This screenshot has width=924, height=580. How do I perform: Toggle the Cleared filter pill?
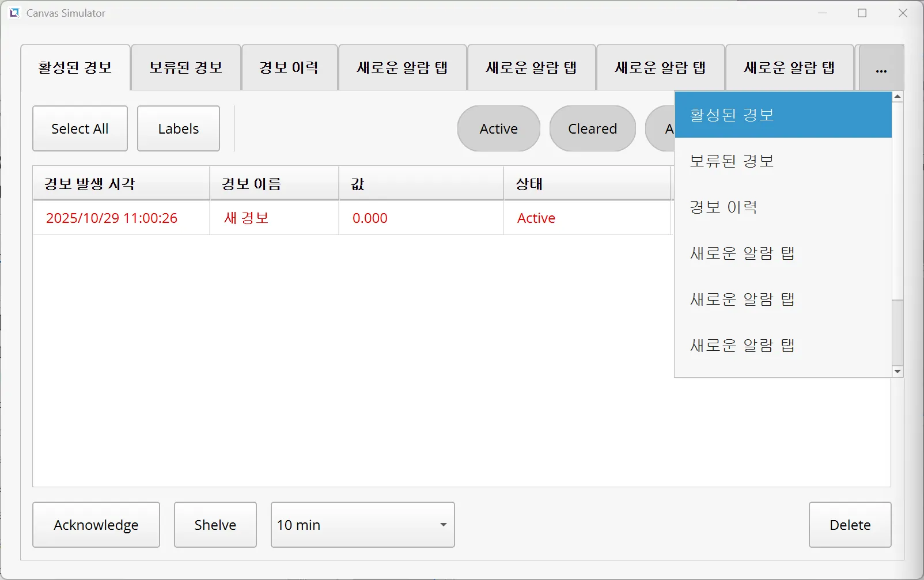(x=592, y=128)
